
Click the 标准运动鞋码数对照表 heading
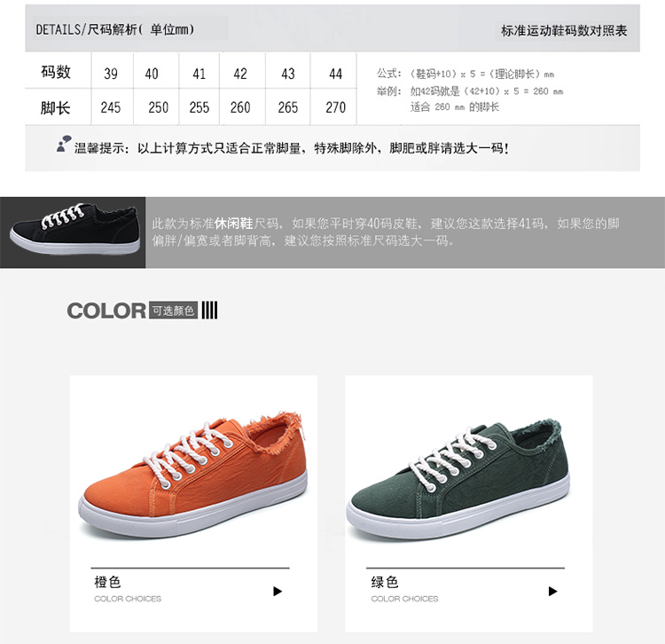(x=564, y=30)
